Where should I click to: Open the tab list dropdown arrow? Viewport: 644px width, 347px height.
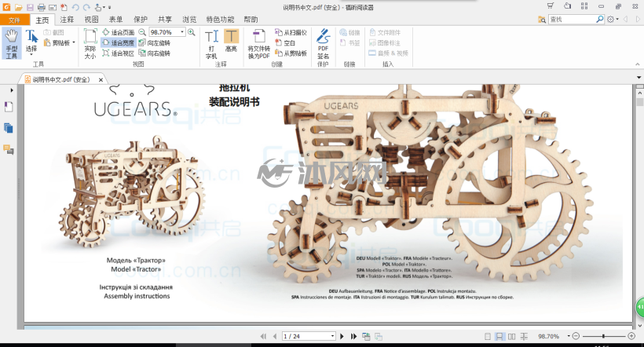click(x=639, y=77)
